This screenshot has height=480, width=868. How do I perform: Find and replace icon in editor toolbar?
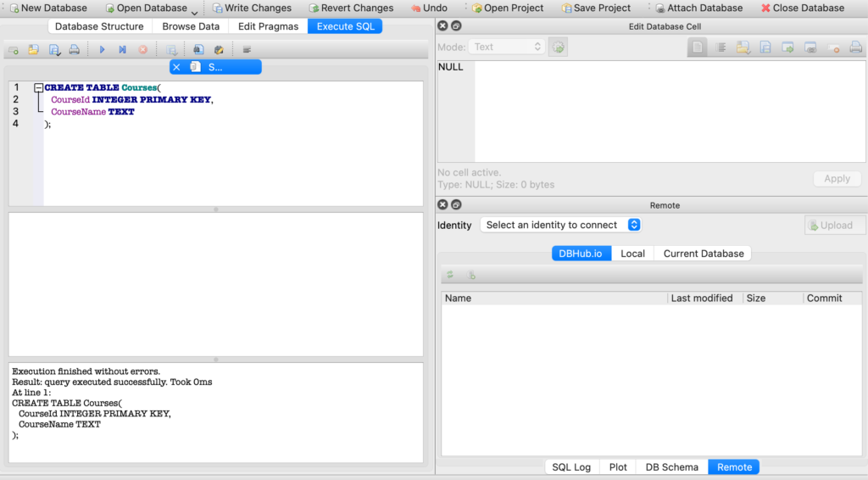coord(219,50)
